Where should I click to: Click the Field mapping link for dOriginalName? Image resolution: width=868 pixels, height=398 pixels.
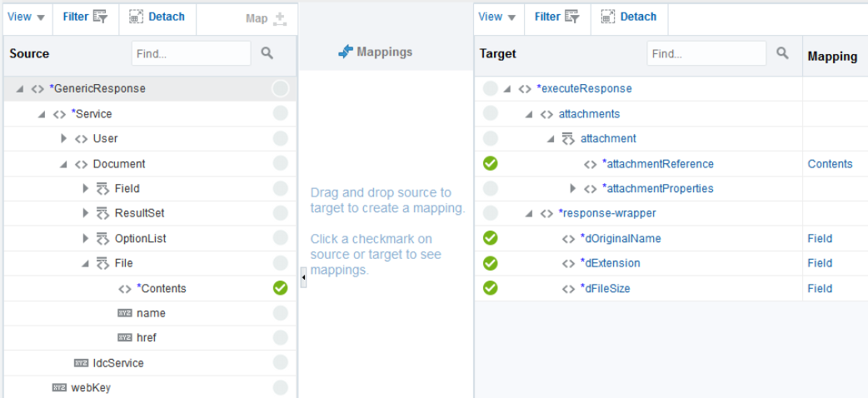pyautogui.click(x=820, y=238)
